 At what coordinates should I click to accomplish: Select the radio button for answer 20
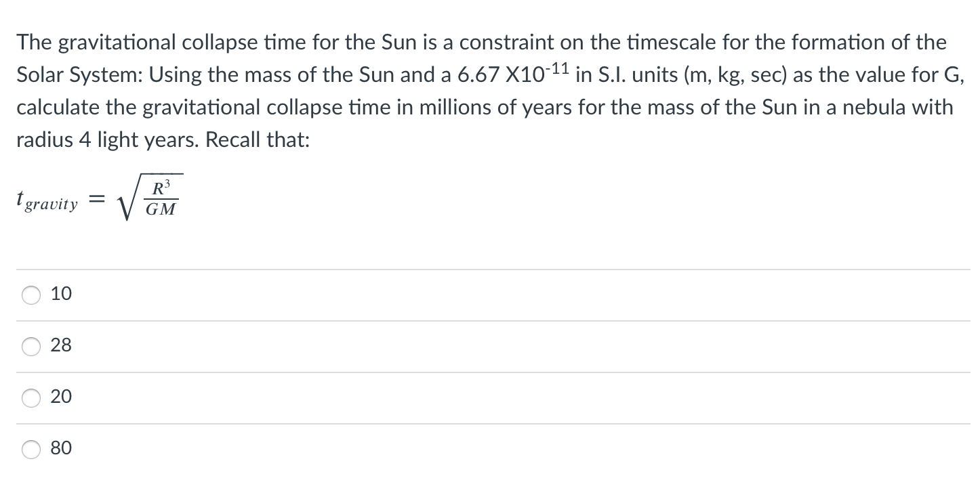(30, 397)
